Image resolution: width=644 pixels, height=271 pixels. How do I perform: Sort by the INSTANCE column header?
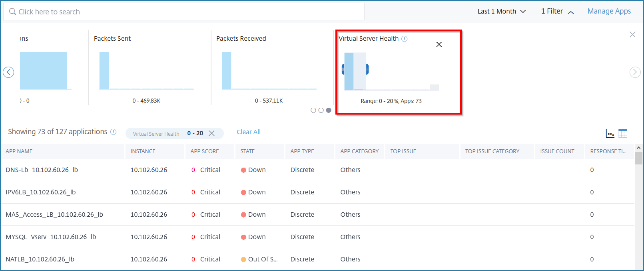point(143,151)
